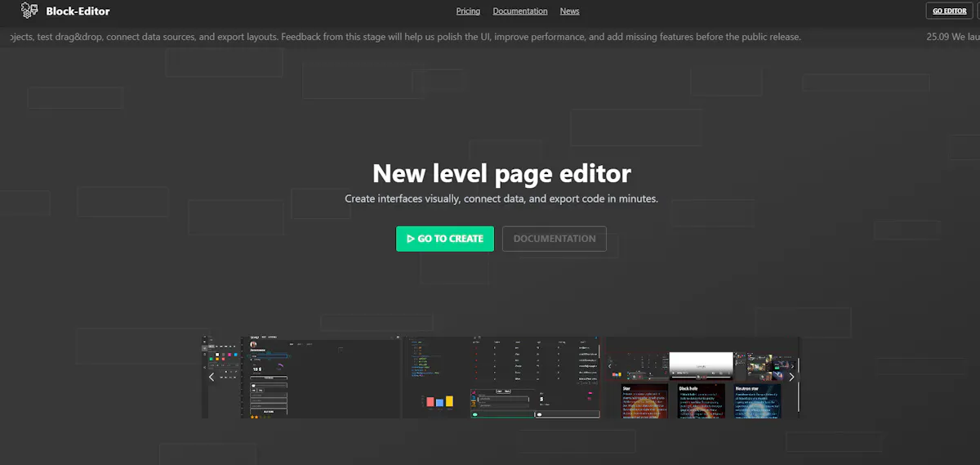The width and height of the screenshot is (980, 465).
Task: Advance carousel with right arrow
Action: pyautogui.click(x=791, y=377)
